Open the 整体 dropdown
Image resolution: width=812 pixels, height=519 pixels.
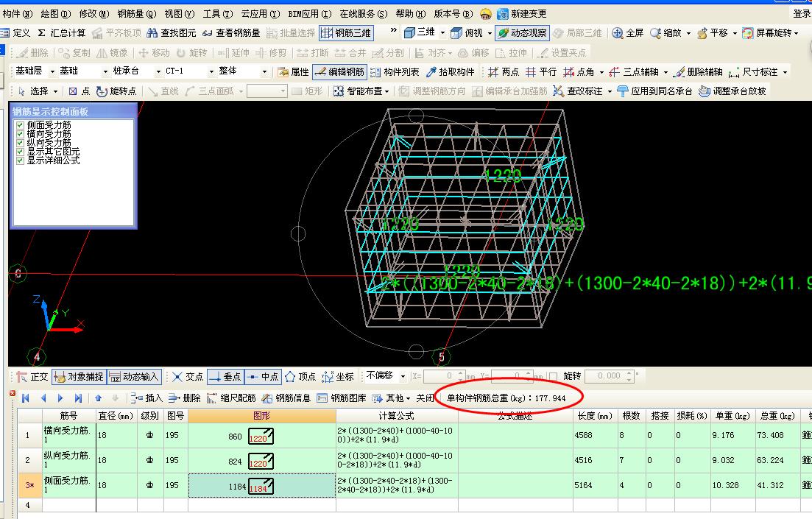click(264, 71)
